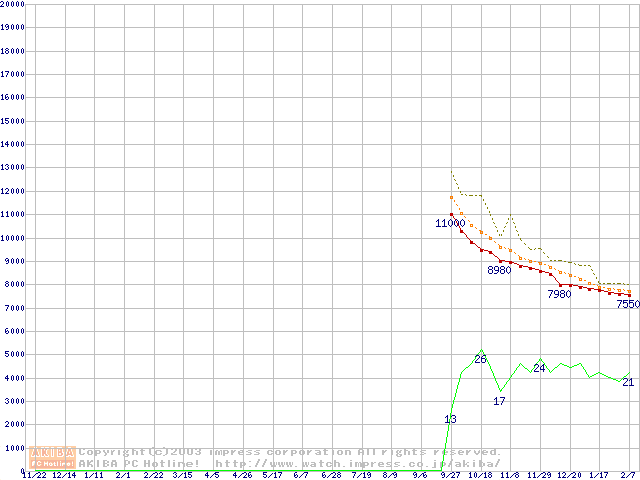Select the 10000 y-axis value label
The width and height of the screenshot is (640, 480).
coord(13,238)
